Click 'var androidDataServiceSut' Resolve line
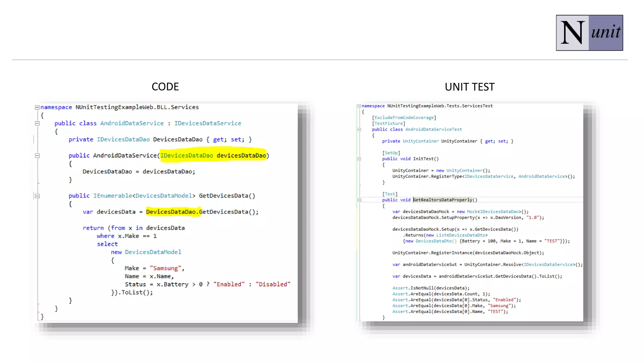 (x=487, y=265)
